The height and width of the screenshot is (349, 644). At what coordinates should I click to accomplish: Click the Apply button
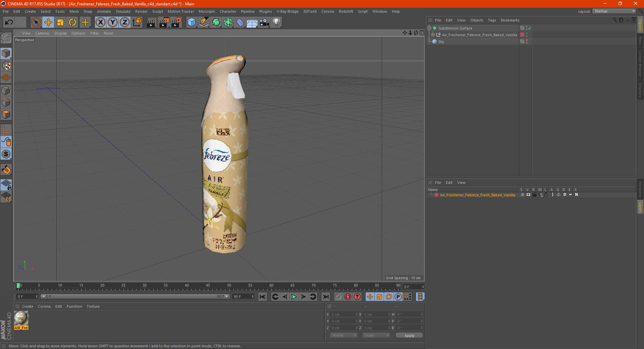pos(409,335)
